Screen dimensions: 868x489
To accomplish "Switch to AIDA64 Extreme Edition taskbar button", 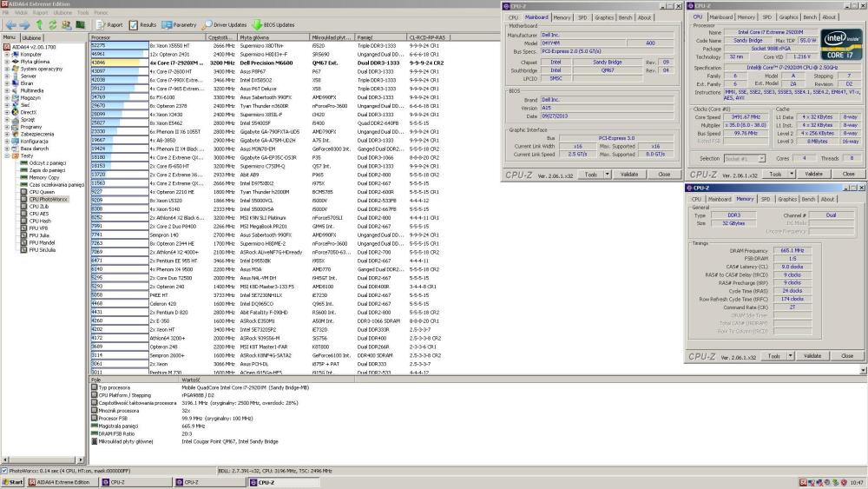I will (x=62, y=482).
